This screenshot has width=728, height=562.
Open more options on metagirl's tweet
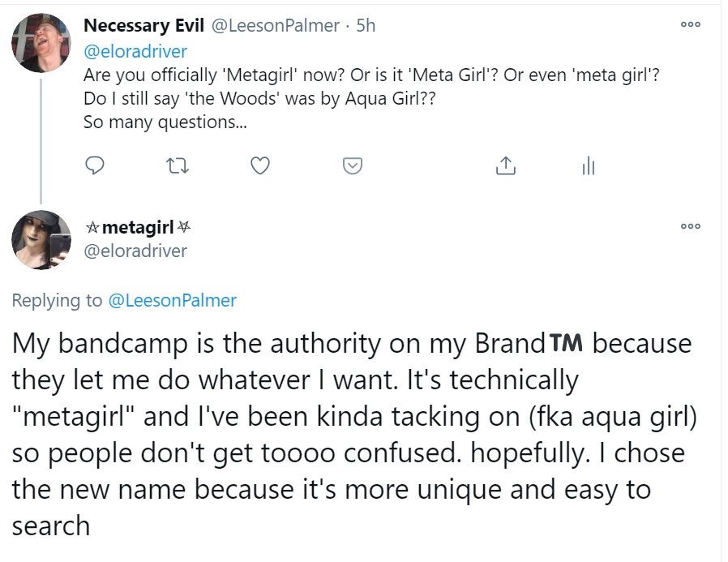(690, 227)
